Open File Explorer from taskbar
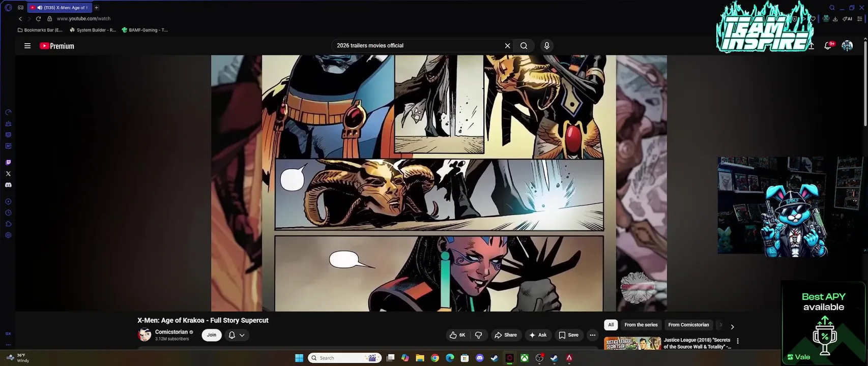This screenshot has width=868, height=366. tap(420, 358)
